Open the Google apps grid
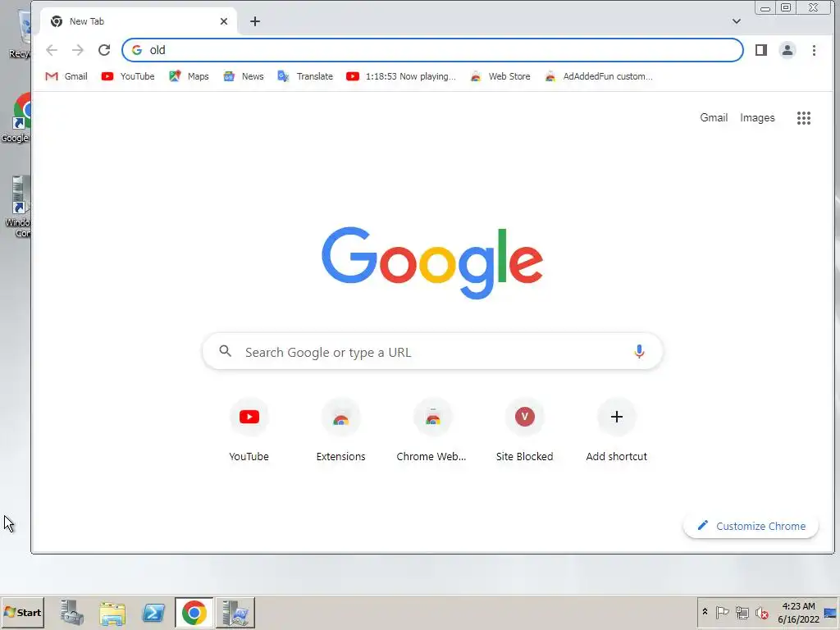This screenshot has width=840, height=630. point(804,118)
